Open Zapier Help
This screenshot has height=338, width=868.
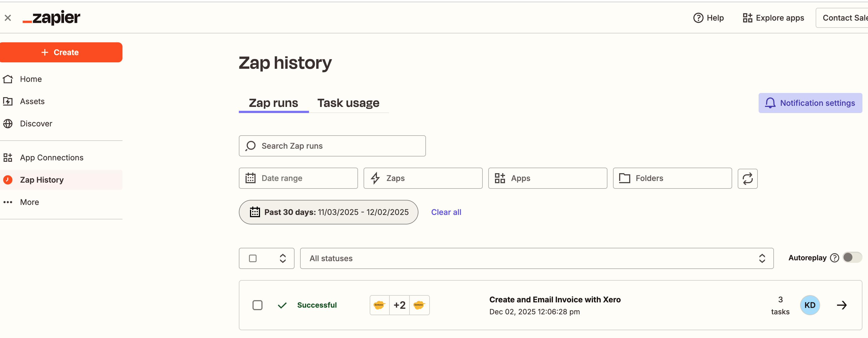point(708,18)
